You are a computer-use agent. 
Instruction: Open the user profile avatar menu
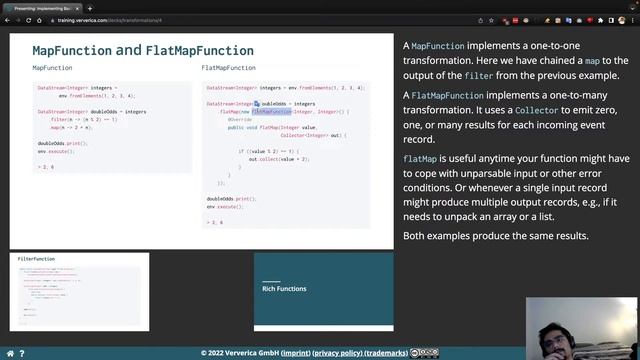point(622,20)
